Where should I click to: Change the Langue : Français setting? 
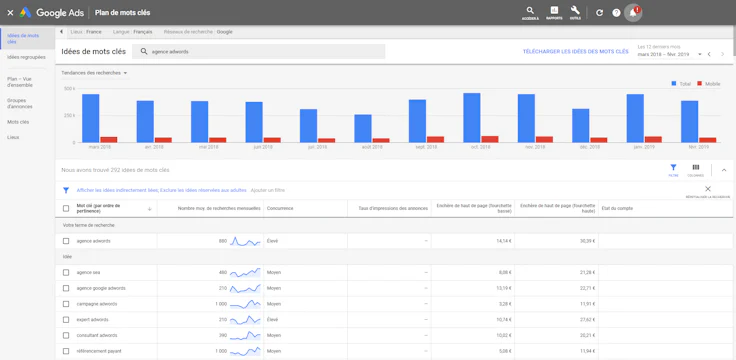click(x=133, y=32)
